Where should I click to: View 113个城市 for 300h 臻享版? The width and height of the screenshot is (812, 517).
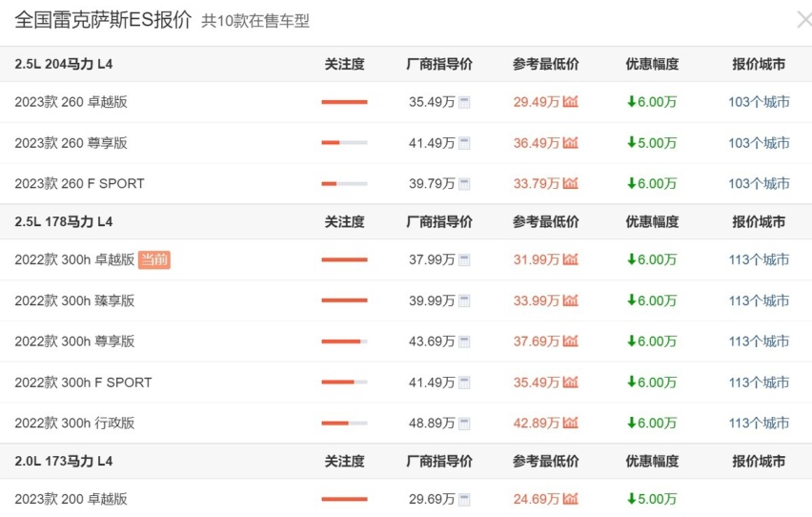tap(759, 300)
